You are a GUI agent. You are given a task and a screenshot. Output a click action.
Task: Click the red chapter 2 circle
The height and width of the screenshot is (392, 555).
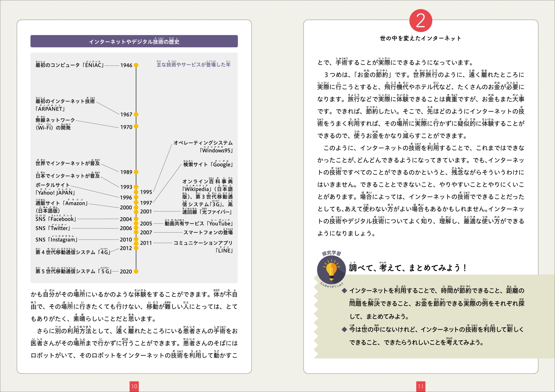(x=421, y=21)
